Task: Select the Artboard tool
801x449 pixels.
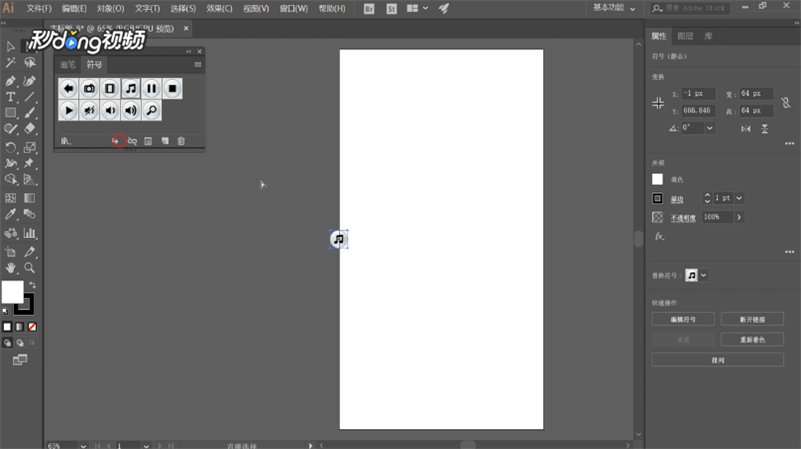Action: click(x=10, y=252)
